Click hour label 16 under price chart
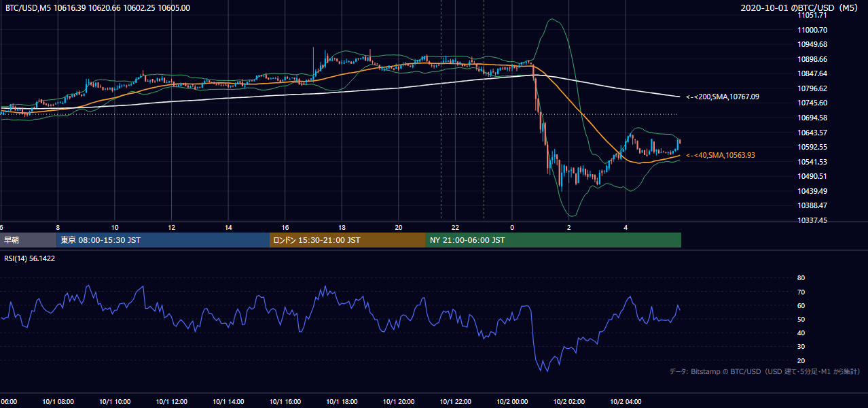The image size is (868, 408). pos(285,227)
